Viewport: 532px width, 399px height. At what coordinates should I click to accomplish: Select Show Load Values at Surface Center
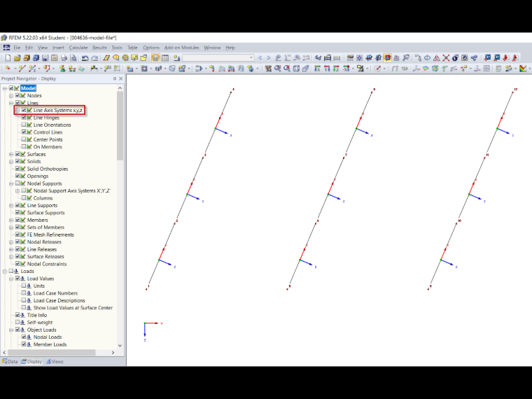73,308
